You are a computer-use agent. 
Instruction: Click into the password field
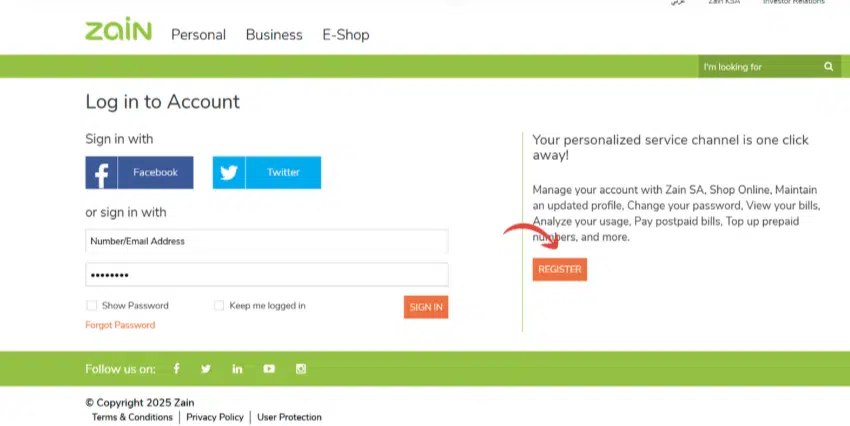point(266,275)
